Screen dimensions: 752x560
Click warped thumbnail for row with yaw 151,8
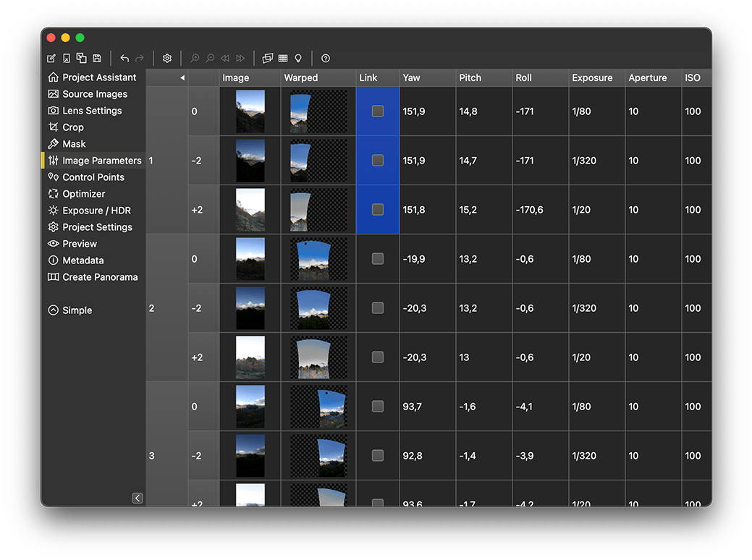point(318,210)
